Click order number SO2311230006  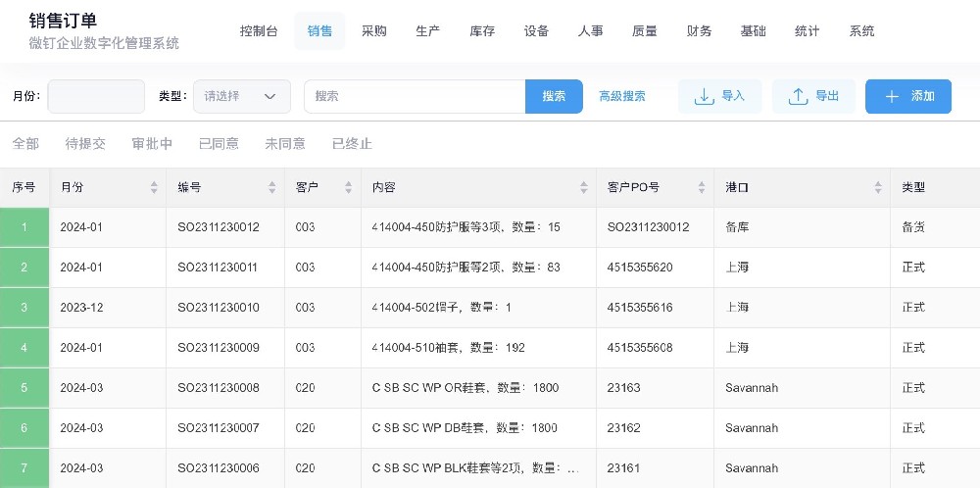point(219,468)
